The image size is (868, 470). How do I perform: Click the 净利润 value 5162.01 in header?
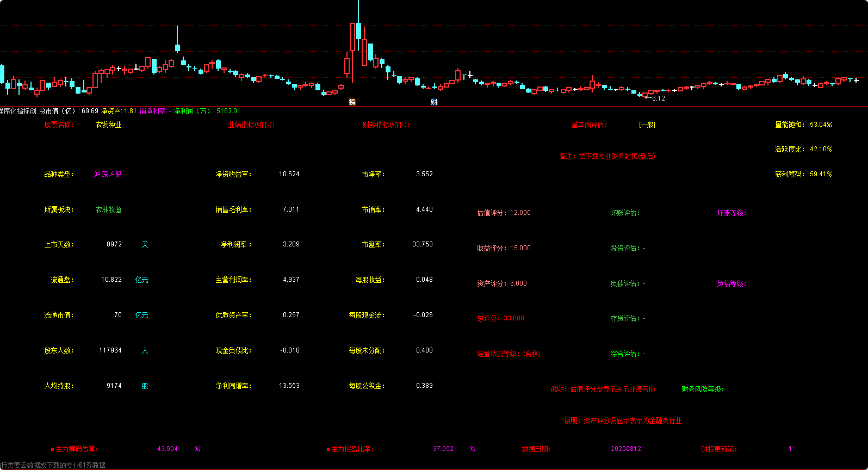coord(228,111)
